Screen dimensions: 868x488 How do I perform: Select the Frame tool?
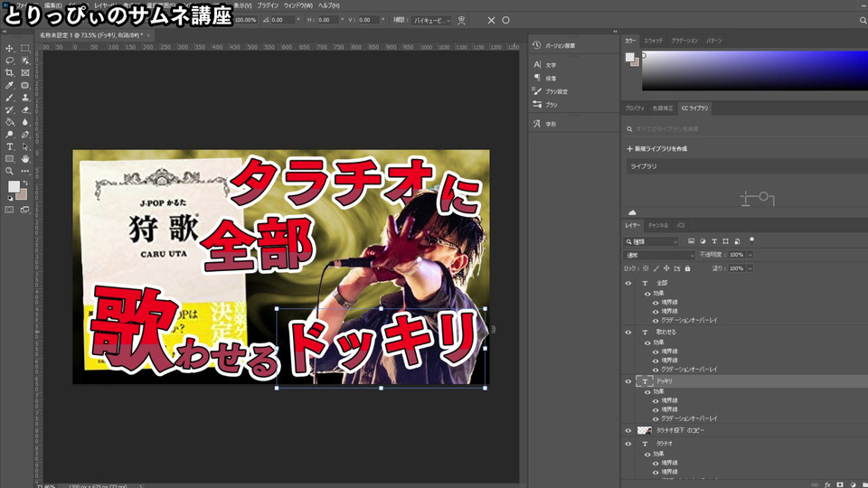[x=25, y=72]
